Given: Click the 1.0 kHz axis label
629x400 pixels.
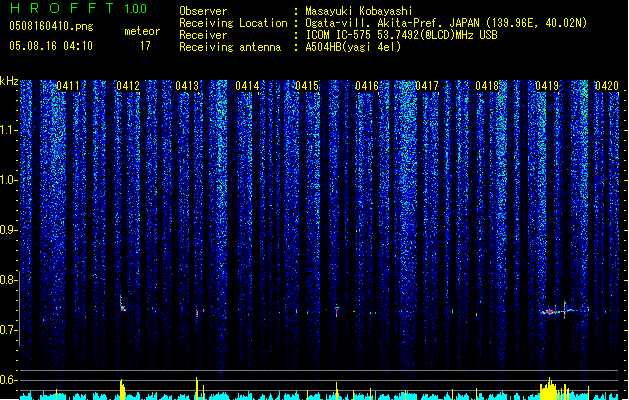Looking at the screenshot, I should pyautogui.click(x=8, y=180).
